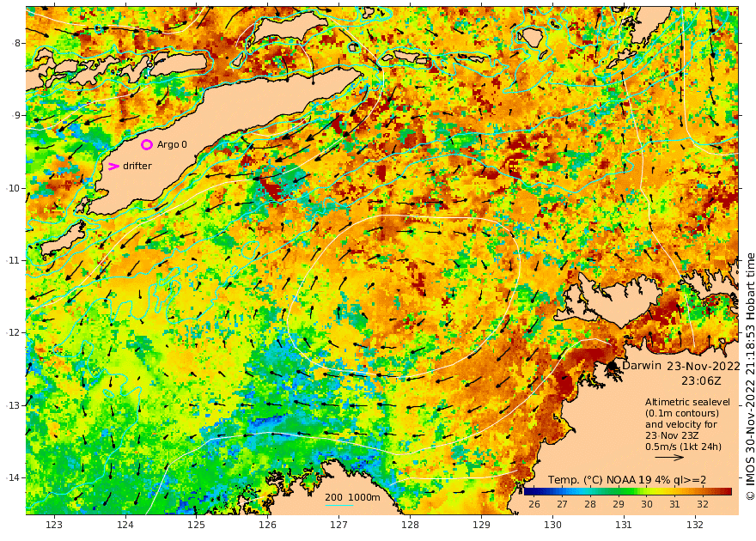Click the magenta Argo 0 circle marker
Screen dimensions: 756x541
click(x=147, y=144)
